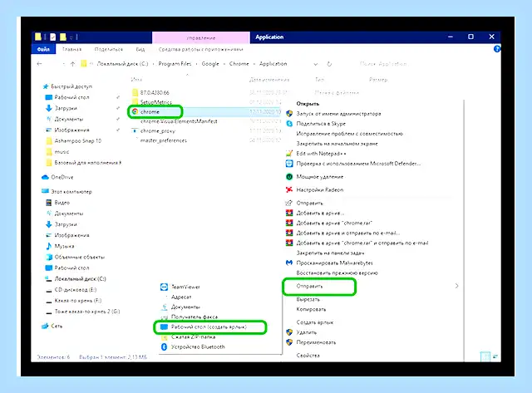Screen dimensions: 532x393
Task: Select Закрепить на начальном экране
Action: click(337, 144)
